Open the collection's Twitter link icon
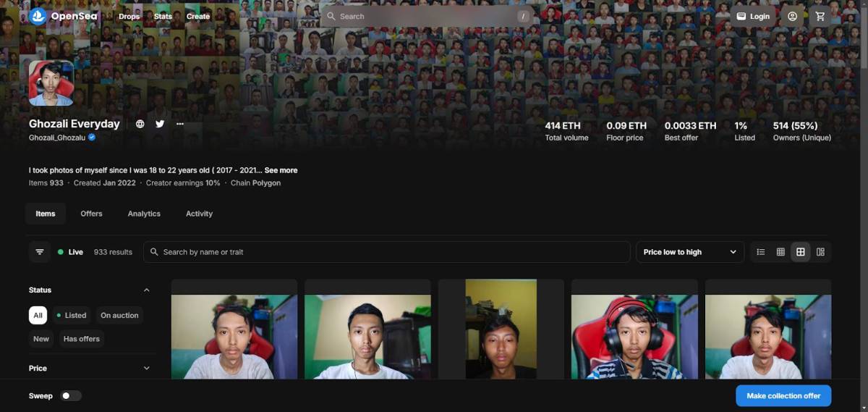Screen dimensions: 868x412 [x=160, y=124]
